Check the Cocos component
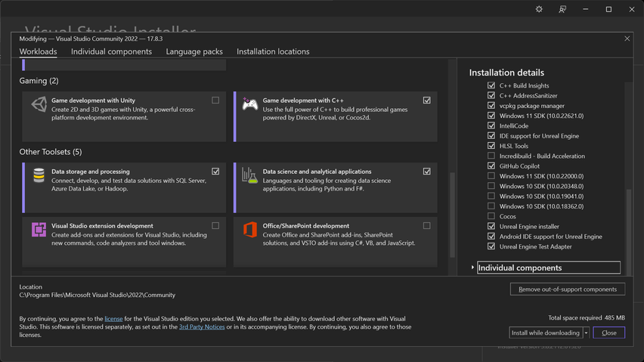Image resolution: width=644 pixels, height=362 pixels. pyautogui.click(x=491, y=216)
